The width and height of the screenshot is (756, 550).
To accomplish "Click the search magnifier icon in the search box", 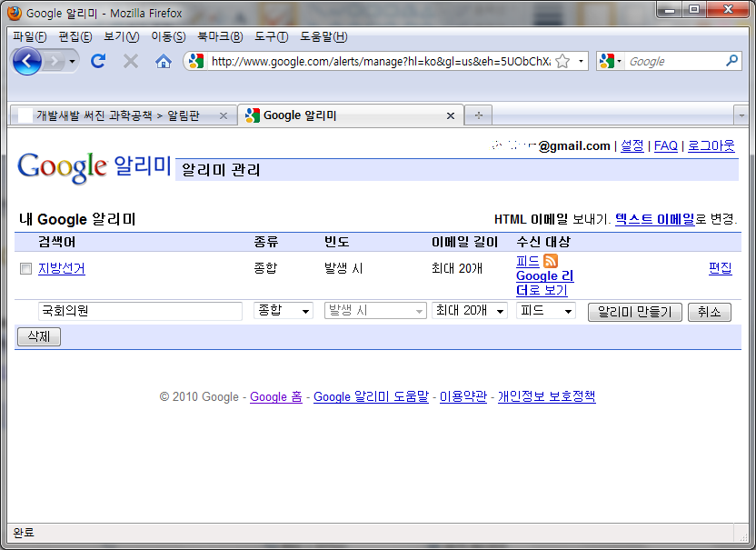I will pyautogui.click(x=732, y=61).
